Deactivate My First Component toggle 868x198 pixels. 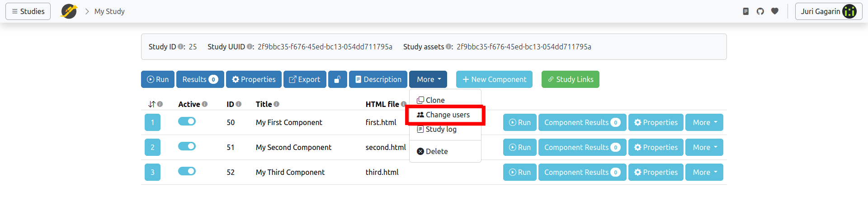pyautogui.click(x=187, y=121)
